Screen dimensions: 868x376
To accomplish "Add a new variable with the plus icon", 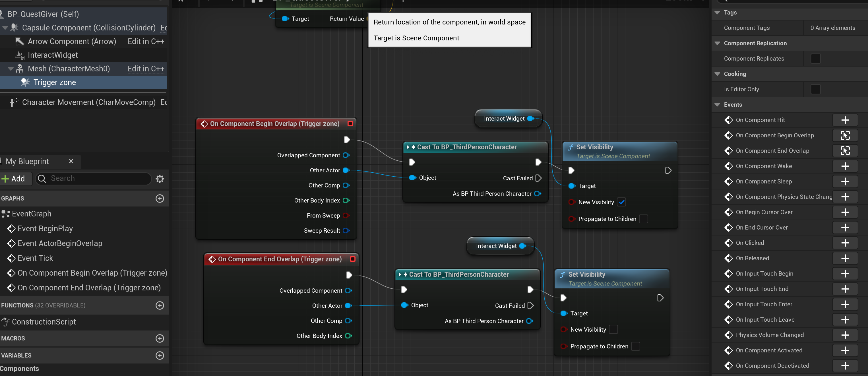I will [x=160, y=356].
